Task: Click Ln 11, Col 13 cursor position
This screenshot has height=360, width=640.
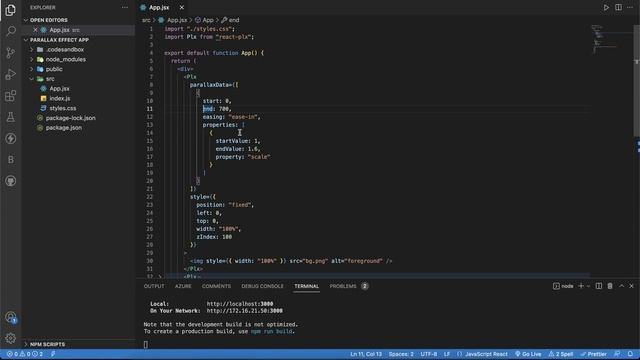Action: [366, 354]
